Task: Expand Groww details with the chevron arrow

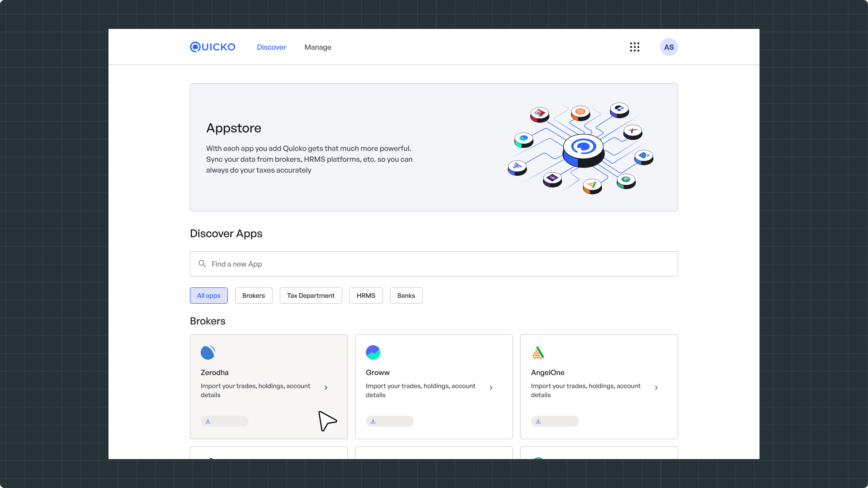Action: [491, 388]
